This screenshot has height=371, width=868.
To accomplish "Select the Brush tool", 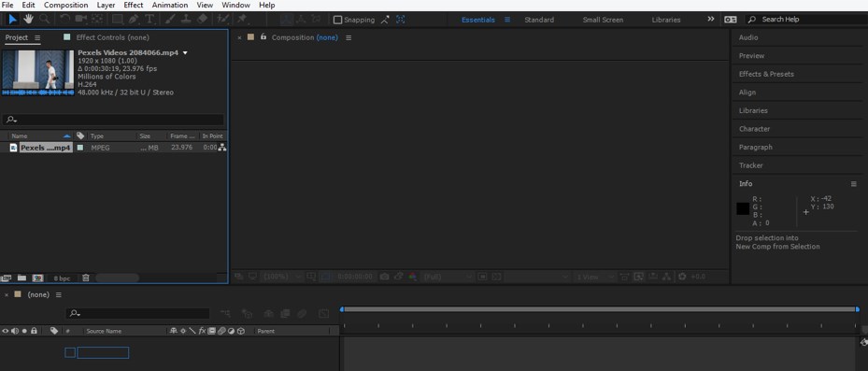I will (170, 20).
